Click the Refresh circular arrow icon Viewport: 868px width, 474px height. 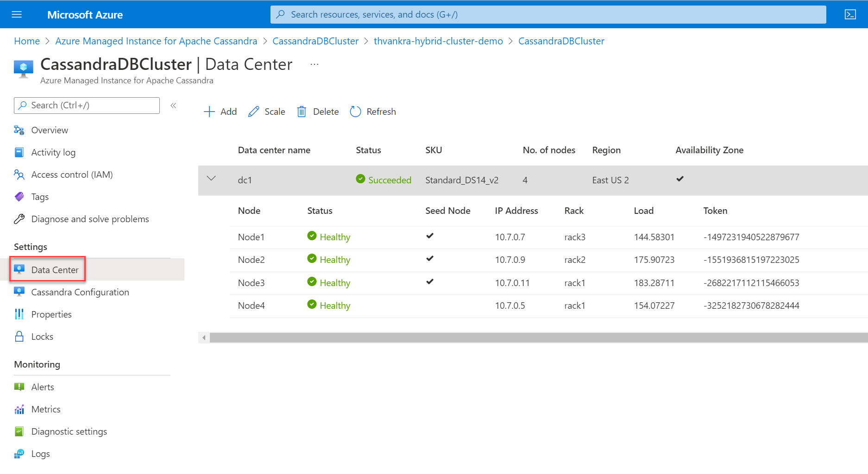click(355, 112)
